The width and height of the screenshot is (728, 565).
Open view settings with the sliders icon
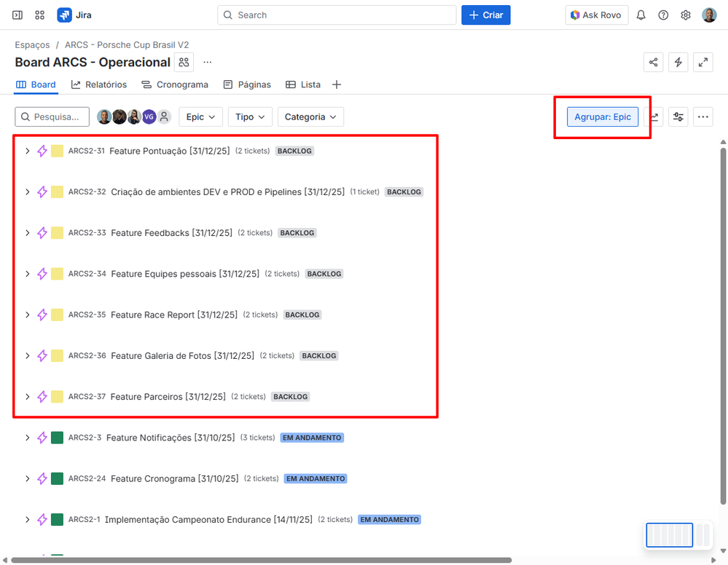click(x=678, y=116)
